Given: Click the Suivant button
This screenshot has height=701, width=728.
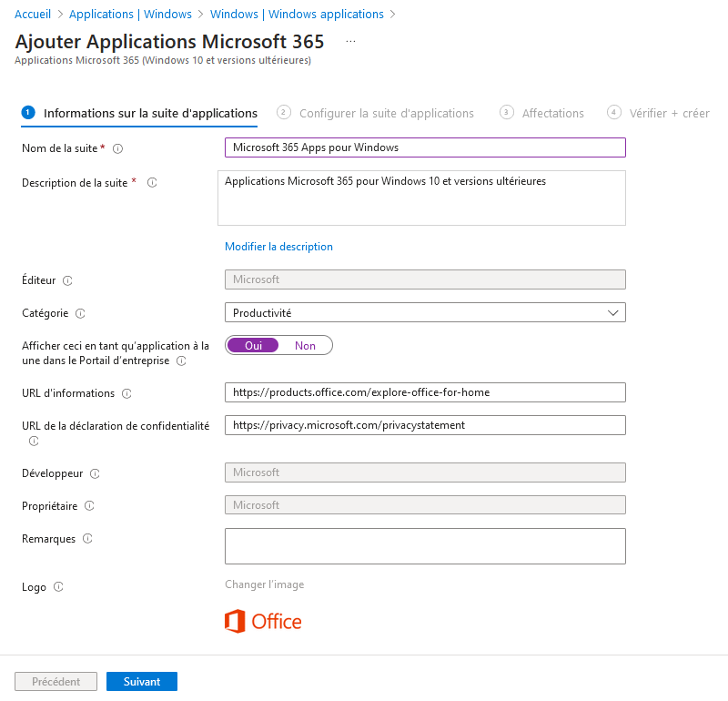Looking at the screenshot, I should [142, 682].
